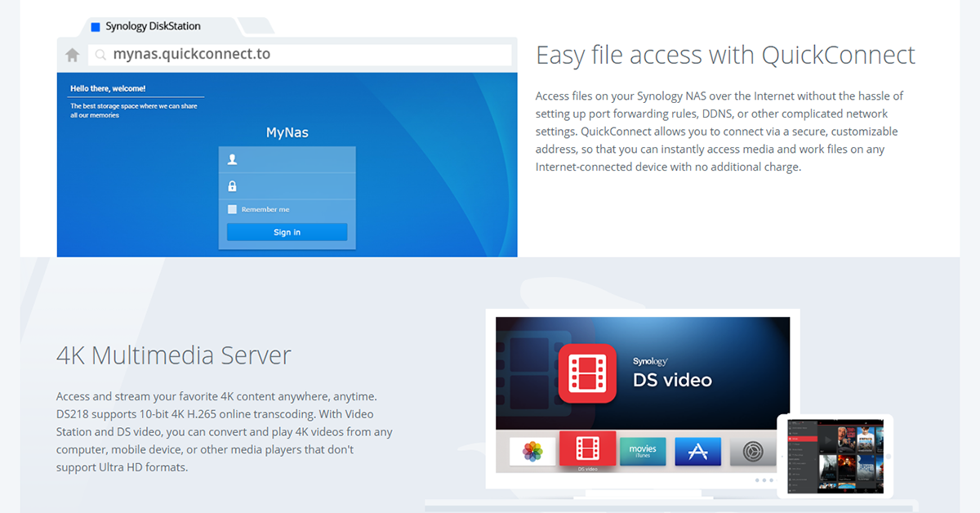Select the small DS video tile in app row

pyautogui.click(x=587, y=452)
